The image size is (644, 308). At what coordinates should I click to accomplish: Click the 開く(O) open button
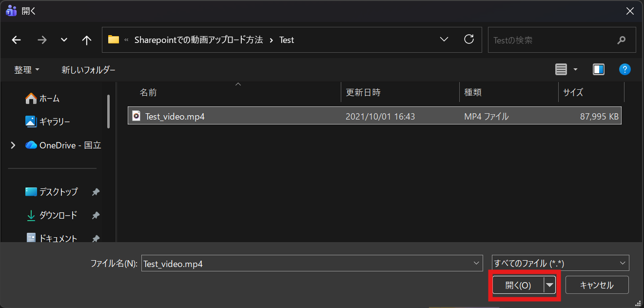click(518, 286)
